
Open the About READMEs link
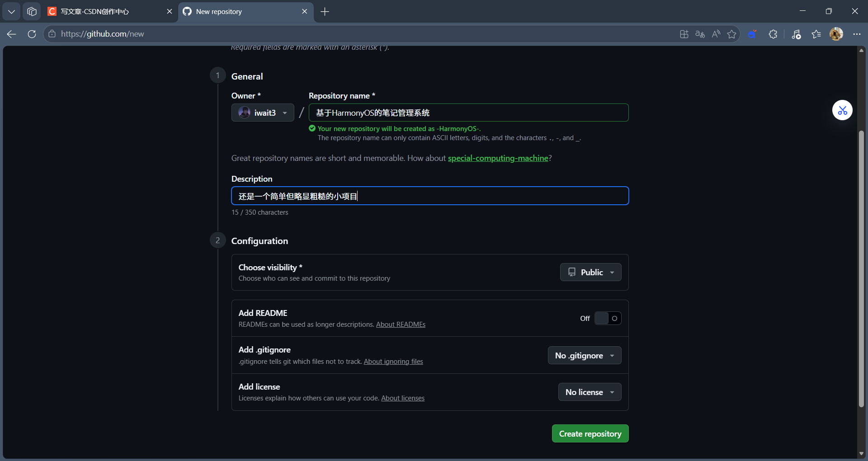401,325
